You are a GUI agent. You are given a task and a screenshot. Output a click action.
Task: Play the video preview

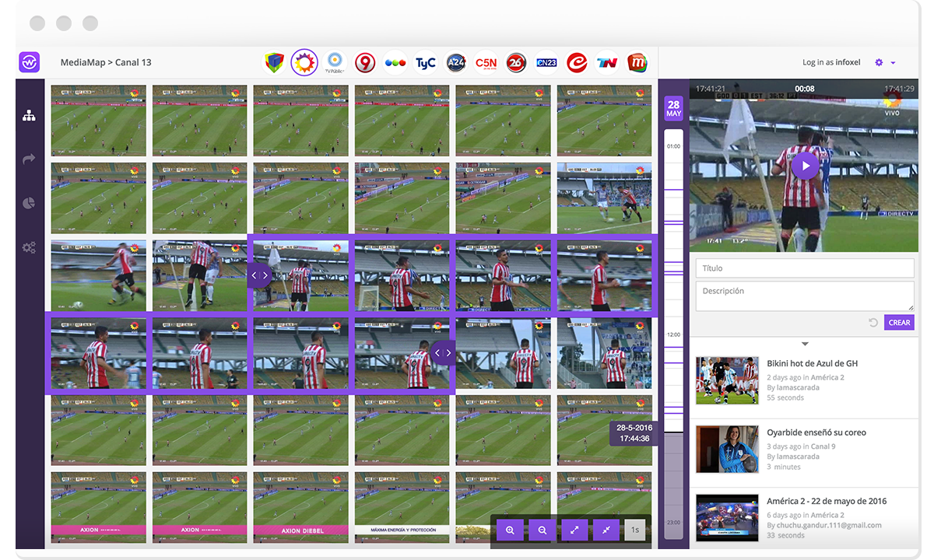click(806, 166)
